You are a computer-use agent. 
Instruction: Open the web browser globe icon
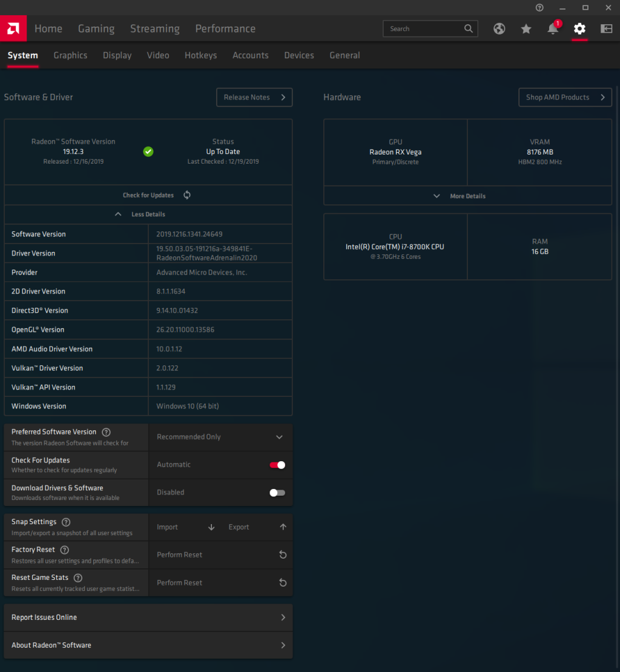tap(499, 28)
